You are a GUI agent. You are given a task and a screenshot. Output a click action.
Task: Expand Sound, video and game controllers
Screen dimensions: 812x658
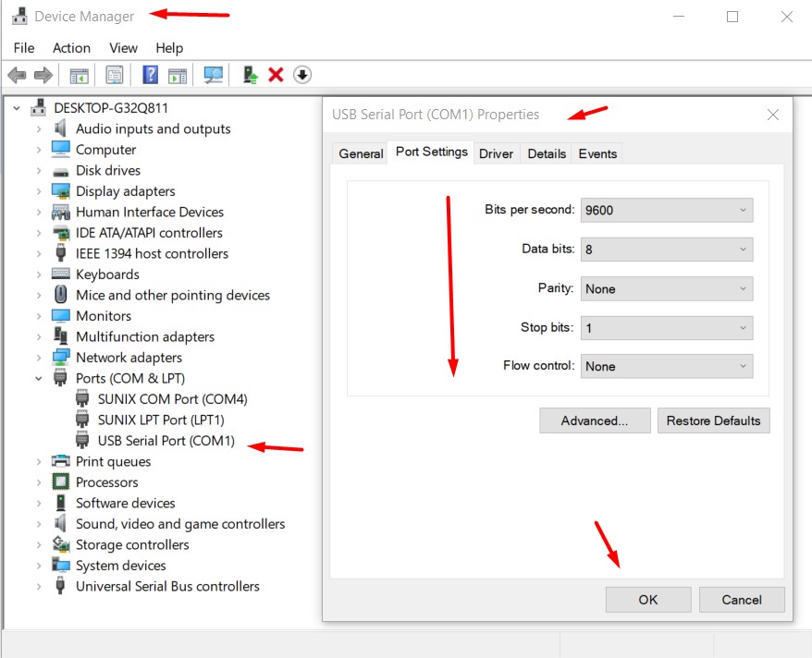tap(39, 524)
